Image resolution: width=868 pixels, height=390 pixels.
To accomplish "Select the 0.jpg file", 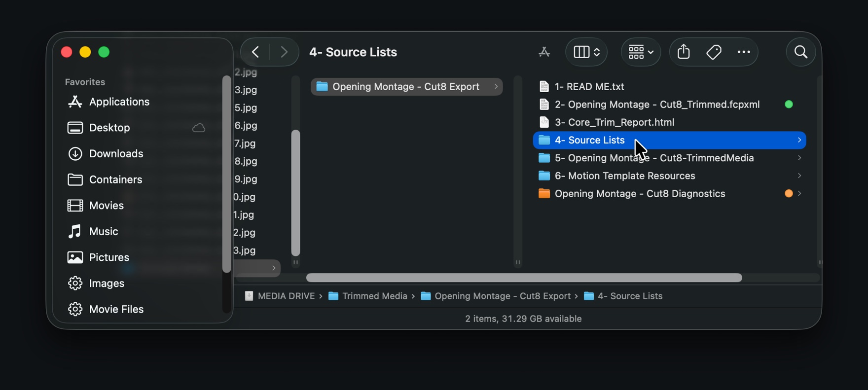I will tap(244, 197).
